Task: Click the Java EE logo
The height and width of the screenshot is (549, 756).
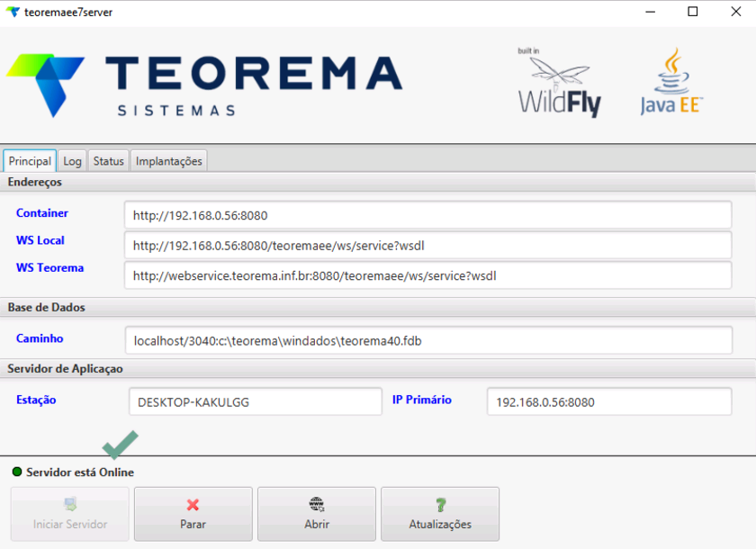Action: 671,81
